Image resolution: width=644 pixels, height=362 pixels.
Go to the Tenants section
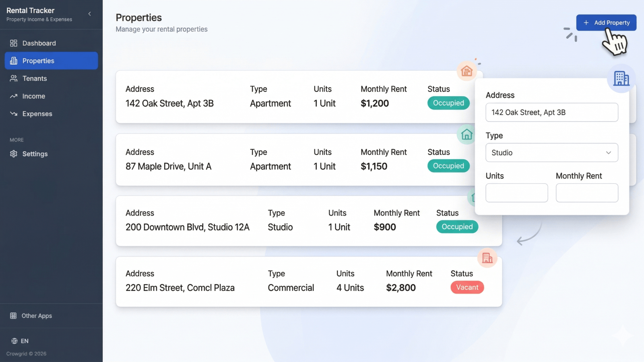click(51, 78)
